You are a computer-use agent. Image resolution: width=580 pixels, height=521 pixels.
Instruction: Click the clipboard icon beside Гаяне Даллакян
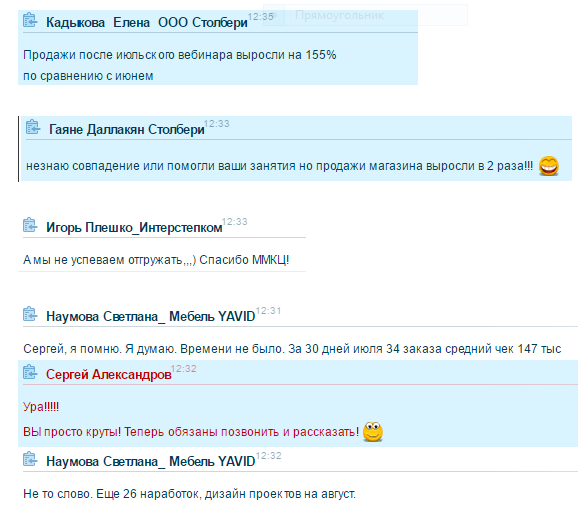33,127
